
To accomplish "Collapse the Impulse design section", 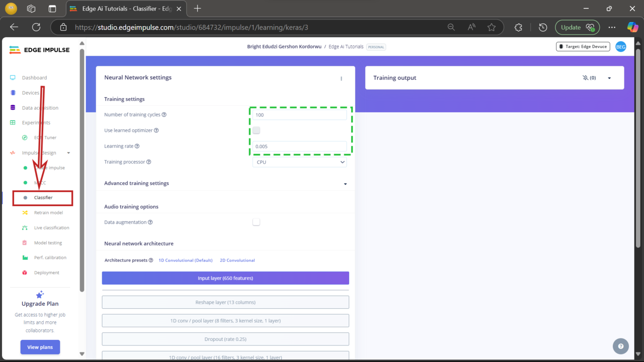I will [68, 152].
